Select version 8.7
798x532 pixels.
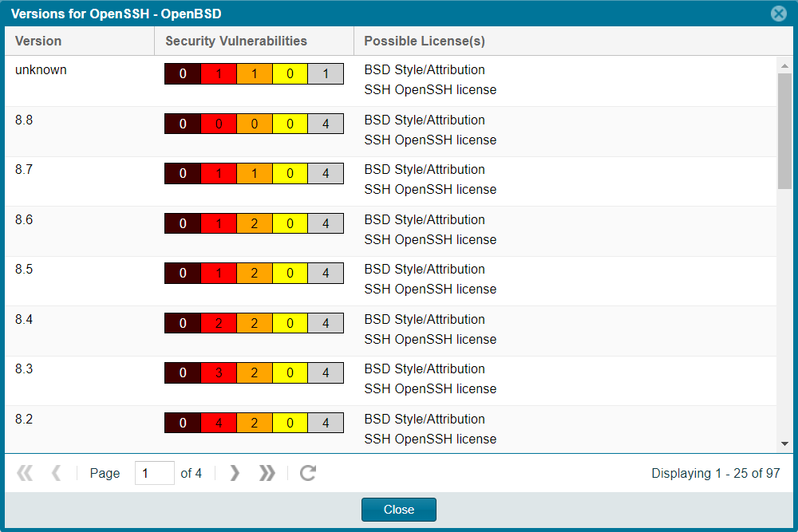(391, 182)
